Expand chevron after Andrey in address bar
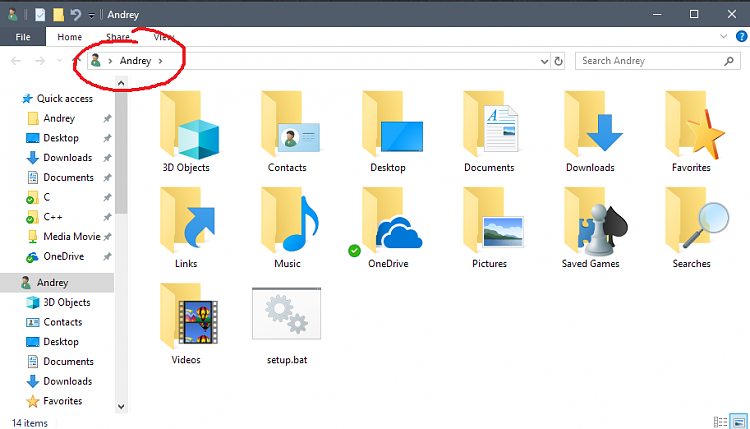 (x=160, y=61)
